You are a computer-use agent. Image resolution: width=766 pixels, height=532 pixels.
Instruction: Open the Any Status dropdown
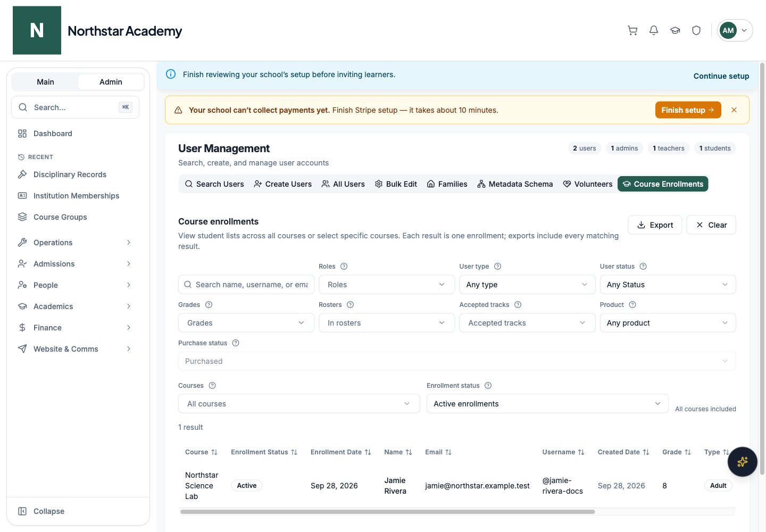pos(668,285)
